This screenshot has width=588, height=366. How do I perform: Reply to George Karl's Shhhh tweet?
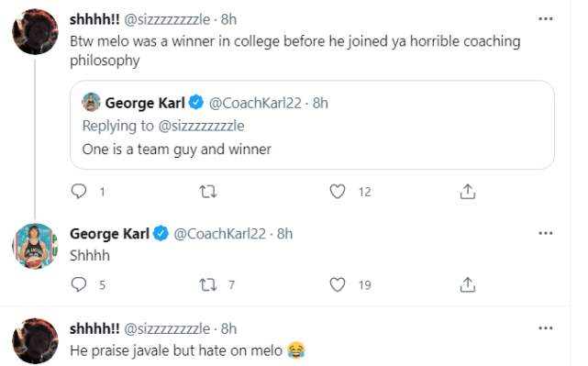click(79, 284)
